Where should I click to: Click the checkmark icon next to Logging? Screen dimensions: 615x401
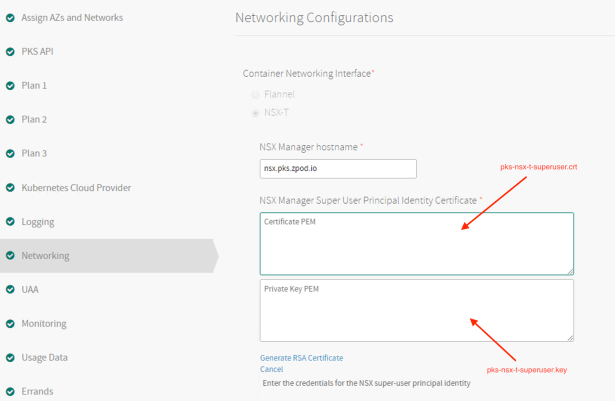click(x=10, y=221)
